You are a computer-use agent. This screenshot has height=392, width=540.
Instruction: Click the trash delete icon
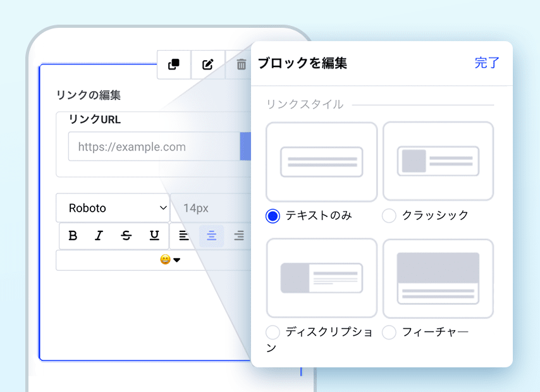(242, 64)
